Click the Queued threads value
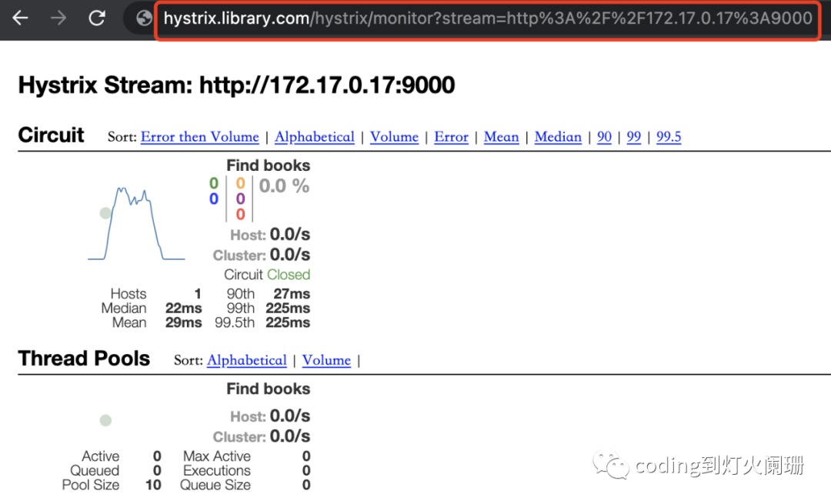 [157, 471]
